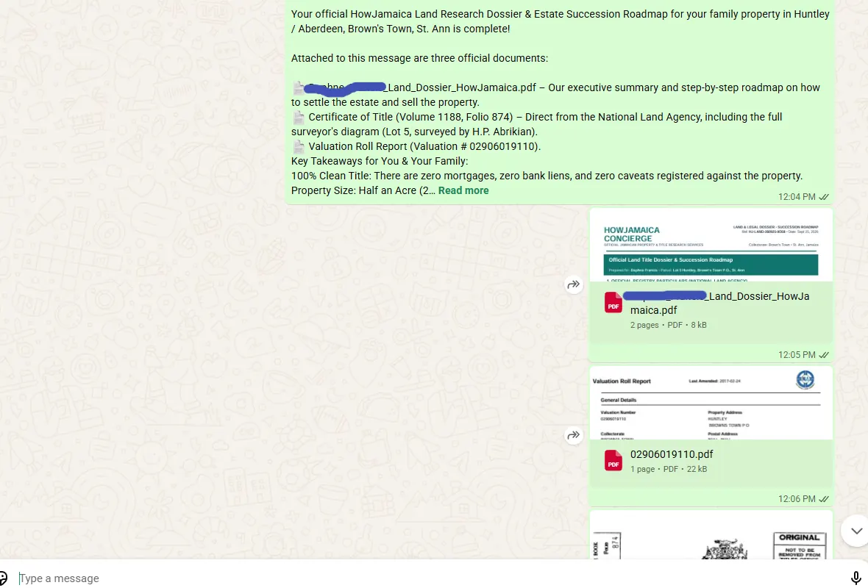Screen dimensions: 868x588
Task: Forward the 02906019110.pdf message
Action: pos(574,435)
